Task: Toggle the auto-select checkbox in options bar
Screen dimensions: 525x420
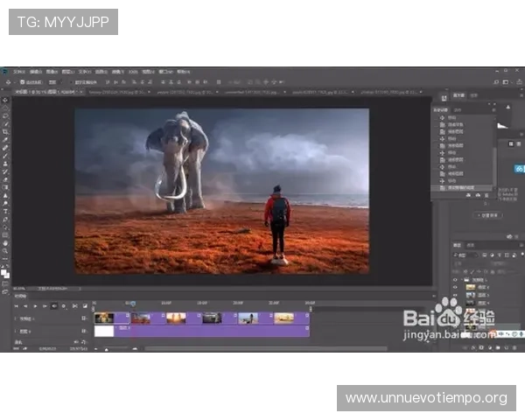Action: coord(23,81)
